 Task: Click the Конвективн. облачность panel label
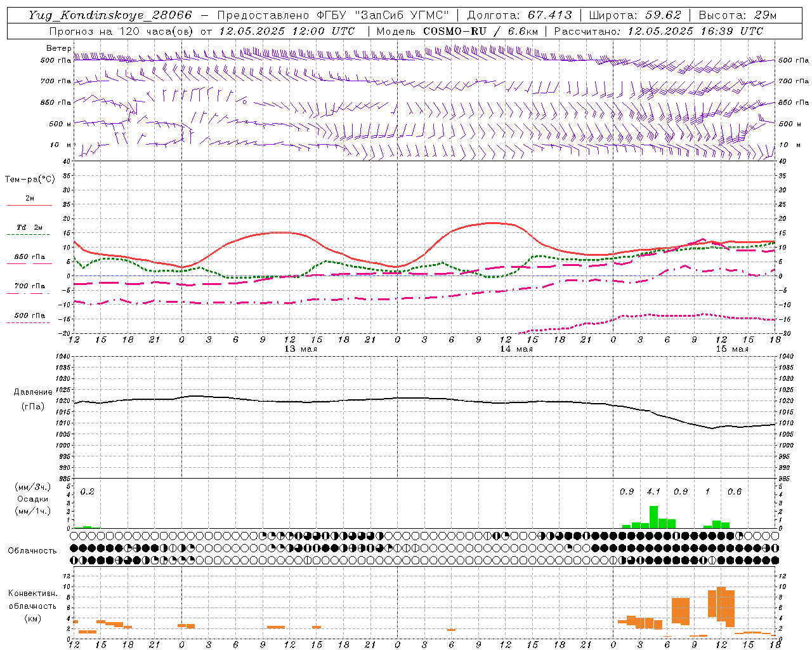33,600
